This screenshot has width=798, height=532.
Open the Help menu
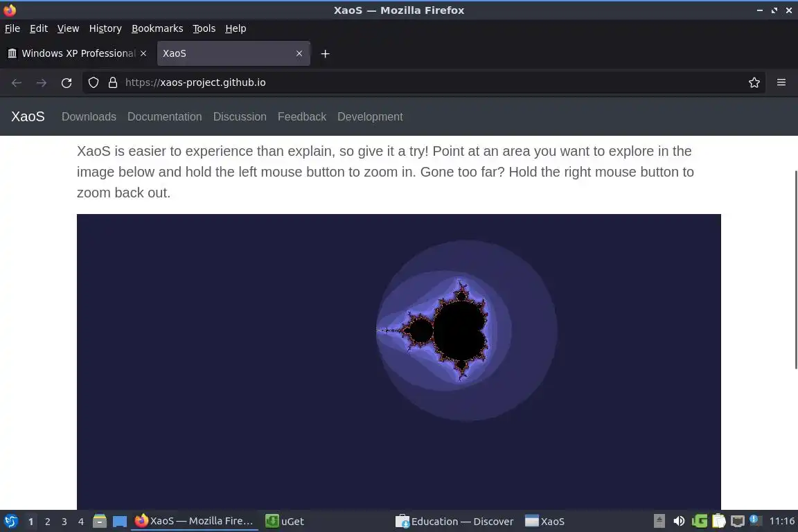point(236,28)
